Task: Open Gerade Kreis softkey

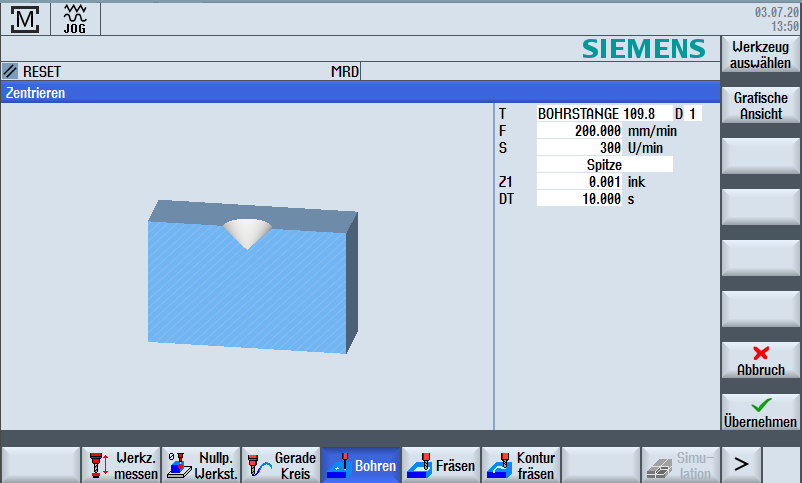Action: (x=281, y=465)
